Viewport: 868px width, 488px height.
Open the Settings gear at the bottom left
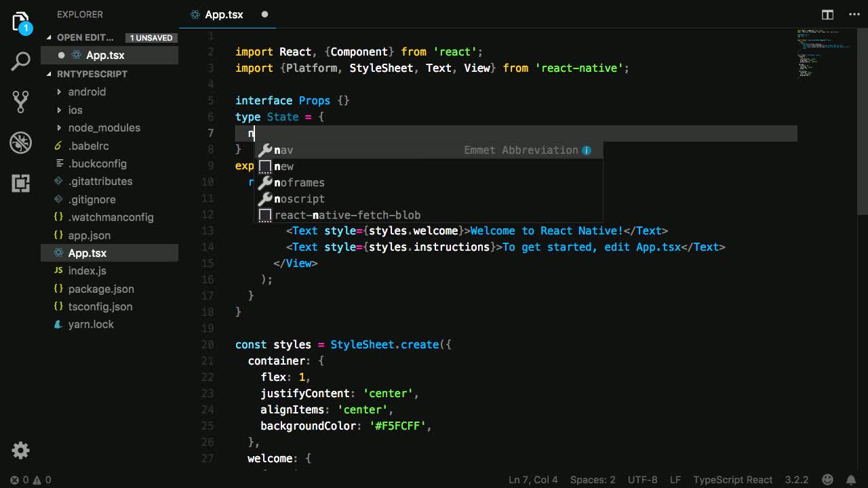pyautogui.click(x=20, y=450)
